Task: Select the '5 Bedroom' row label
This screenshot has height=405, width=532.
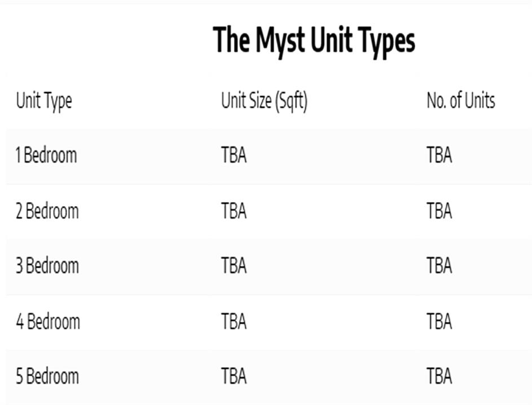Action: coord(47,376)
